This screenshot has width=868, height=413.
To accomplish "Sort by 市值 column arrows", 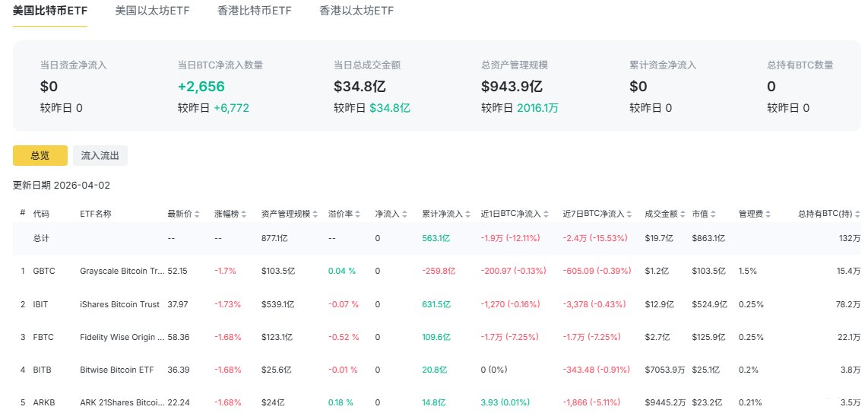I will point(713,214).
